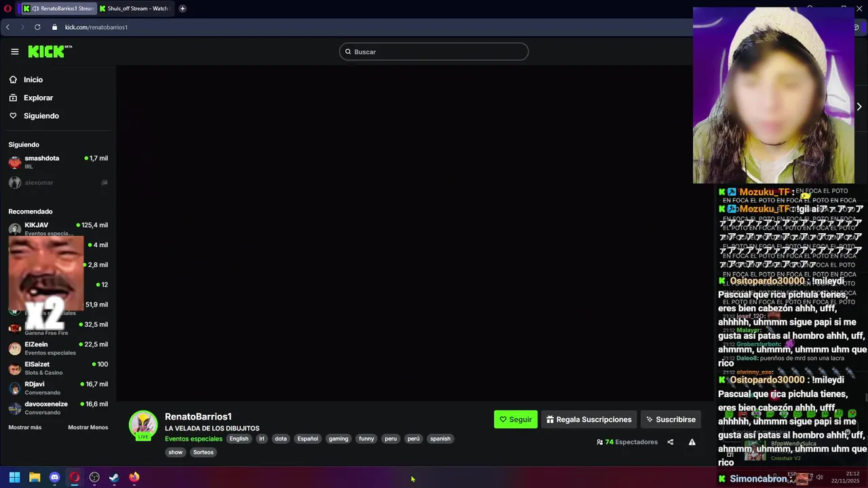The width and height of the screenshot is (868, 488).
Task: Switch to Shuls_off Stream tab
Action: 135,9
